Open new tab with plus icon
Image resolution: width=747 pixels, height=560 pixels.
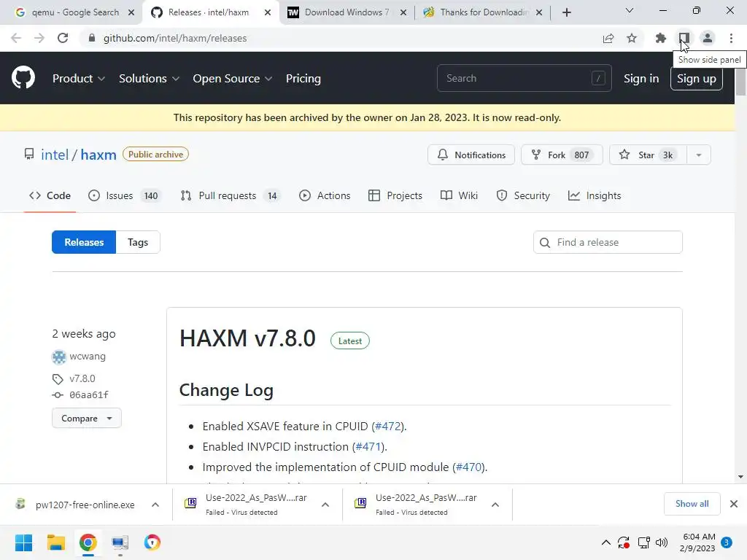point(566,12)
